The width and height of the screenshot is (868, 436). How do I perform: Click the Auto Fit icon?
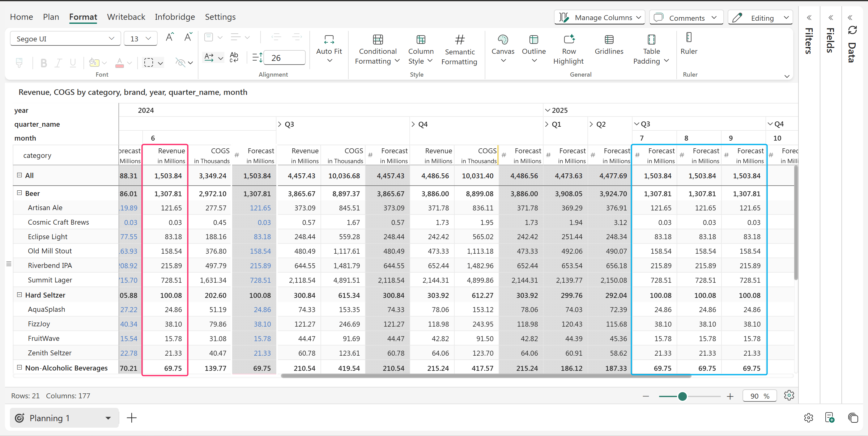pyautogui.click(x=329, y=40)
